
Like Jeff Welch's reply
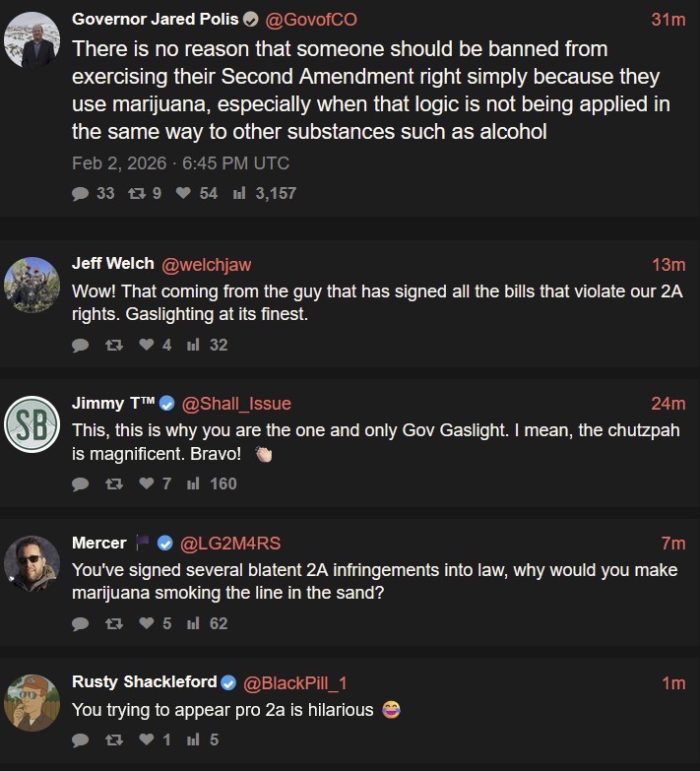(x=146, y=345)
